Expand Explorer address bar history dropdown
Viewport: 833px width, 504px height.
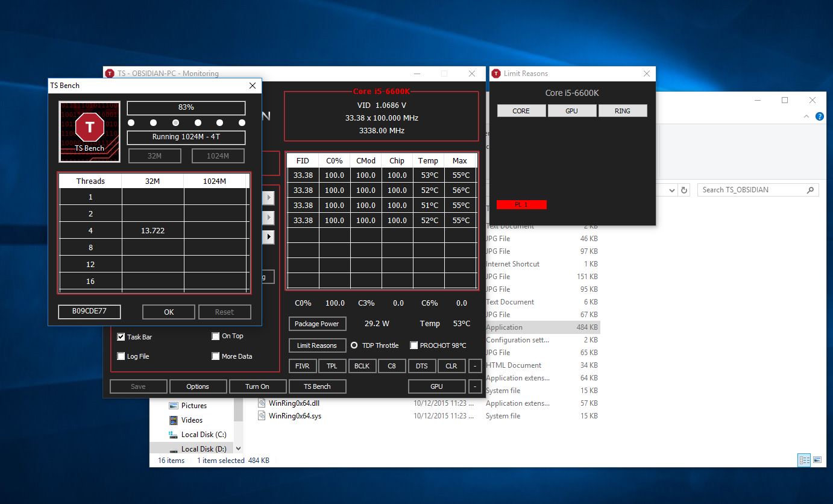[x=673, y=190]
